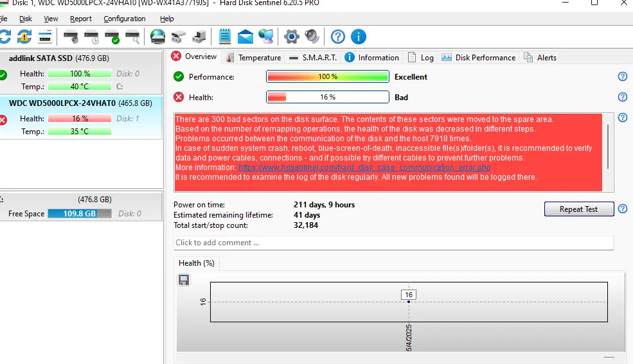Click the WDC disk 16 % health bar

point(80,119)
